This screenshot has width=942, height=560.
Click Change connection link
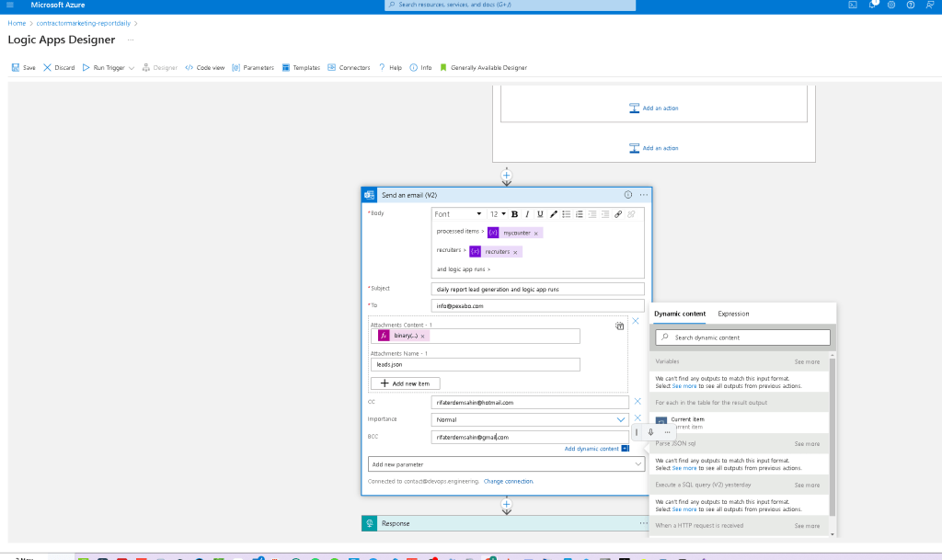point(508,481)
